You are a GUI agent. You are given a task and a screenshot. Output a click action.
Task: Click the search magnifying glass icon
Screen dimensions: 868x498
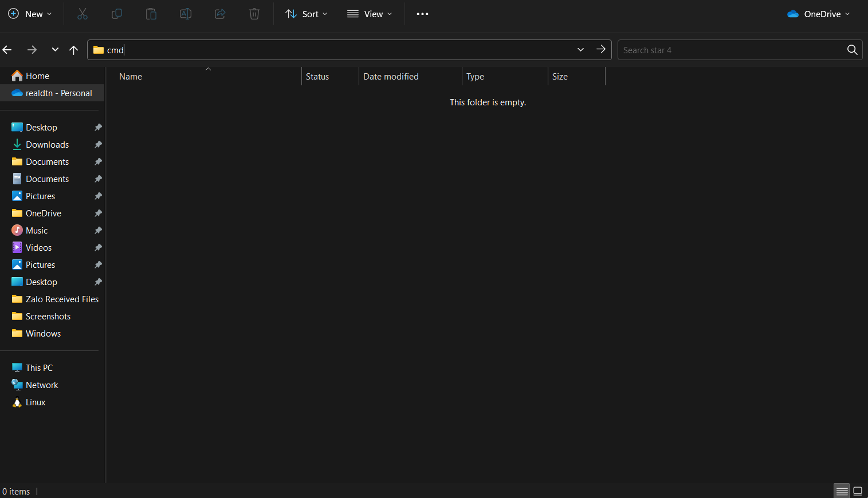point(852,50)
